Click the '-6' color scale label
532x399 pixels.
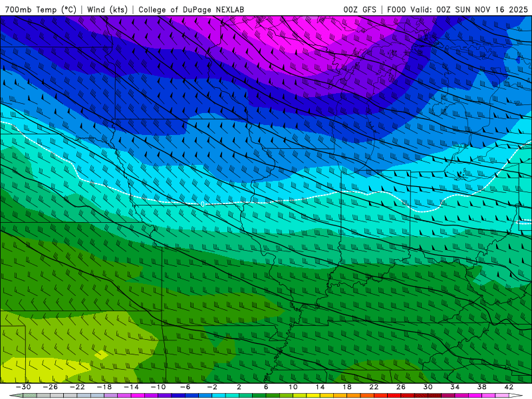[x=185, y=387]
